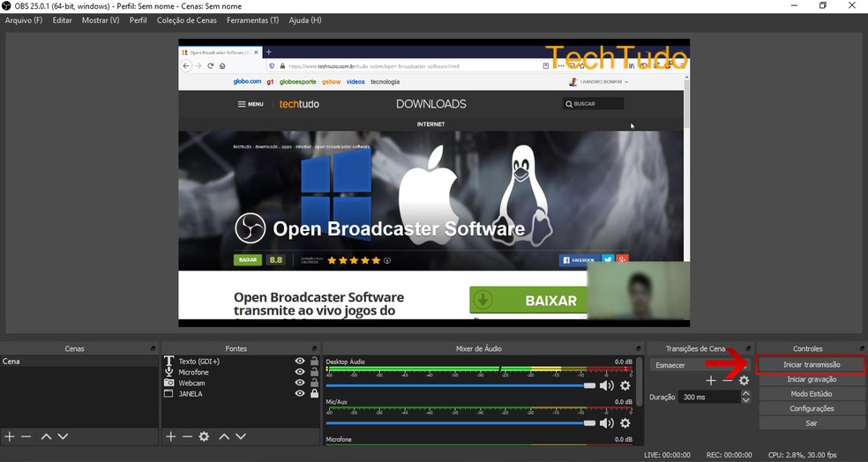Select the JANELA source row
Viewport: 868px width, 462px height.
pos(242,393)
